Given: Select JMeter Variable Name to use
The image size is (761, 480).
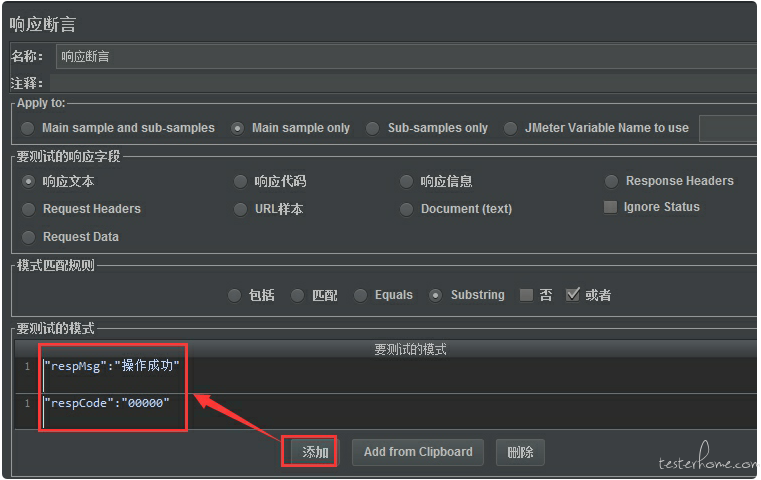Looking at the screenshot, I should 510,128.
